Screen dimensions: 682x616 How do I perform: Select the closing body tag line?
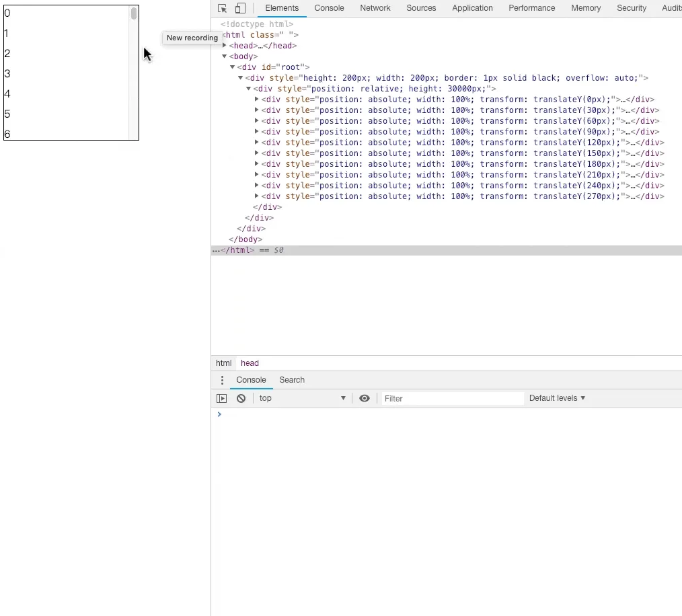point(245,239)
